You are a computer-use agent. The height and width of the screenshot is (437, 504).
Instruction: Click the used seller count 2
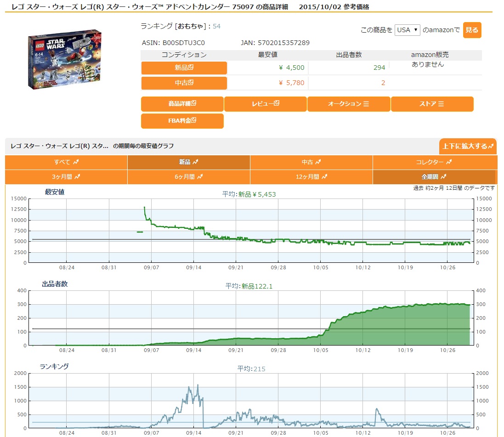coord(383,83)
